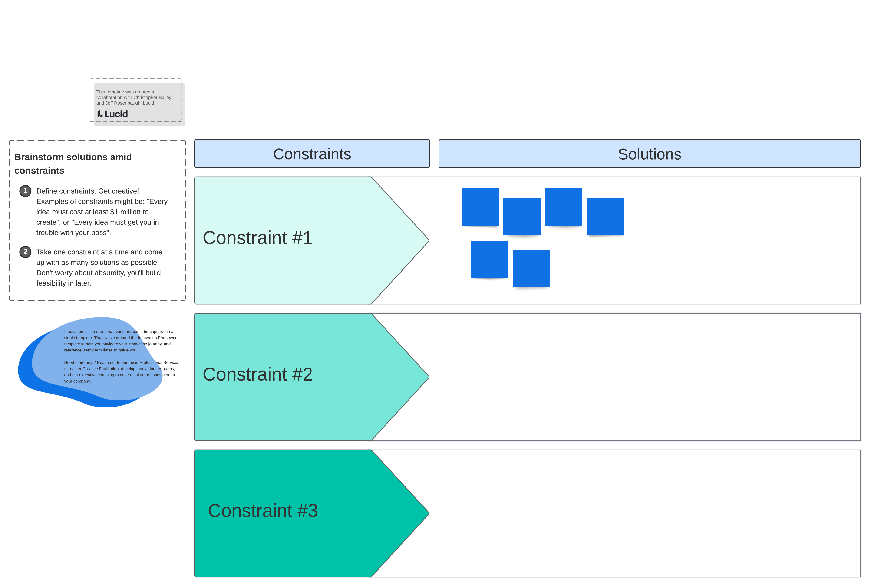
Task: Select the template credit note text
Action: 133,97
